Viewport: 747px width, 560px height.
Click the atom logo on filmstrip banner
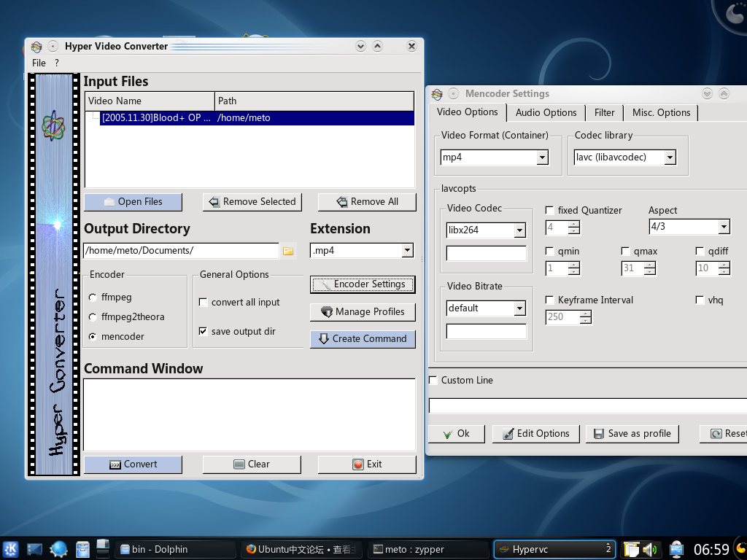[x=53, y=125]
